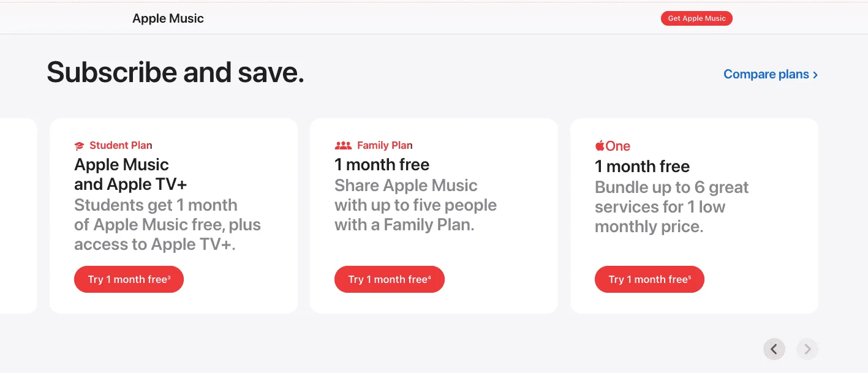Select the Family Plan card
Screen dimensions: 868x373
(434, 214)
